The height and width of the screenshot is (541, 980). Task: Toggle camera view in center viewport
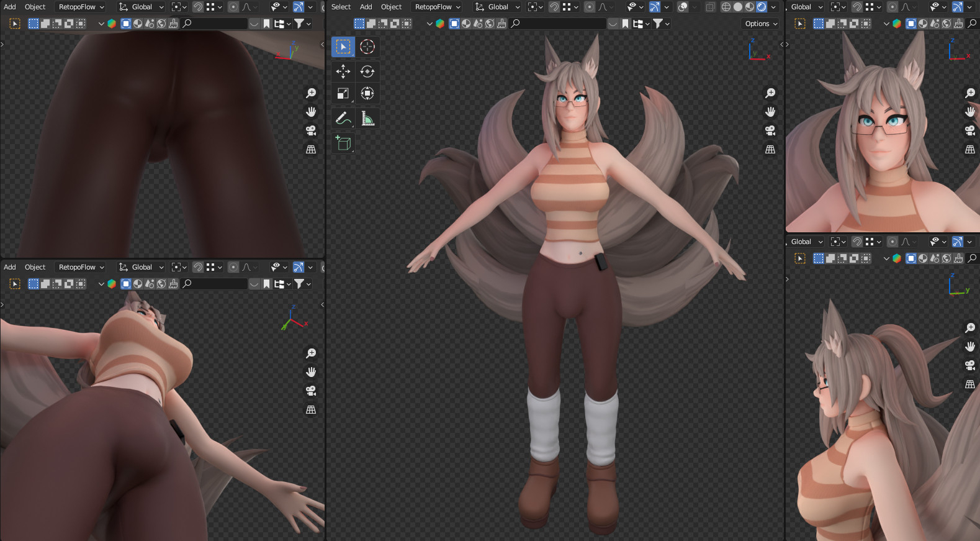[x=770, y=130]
